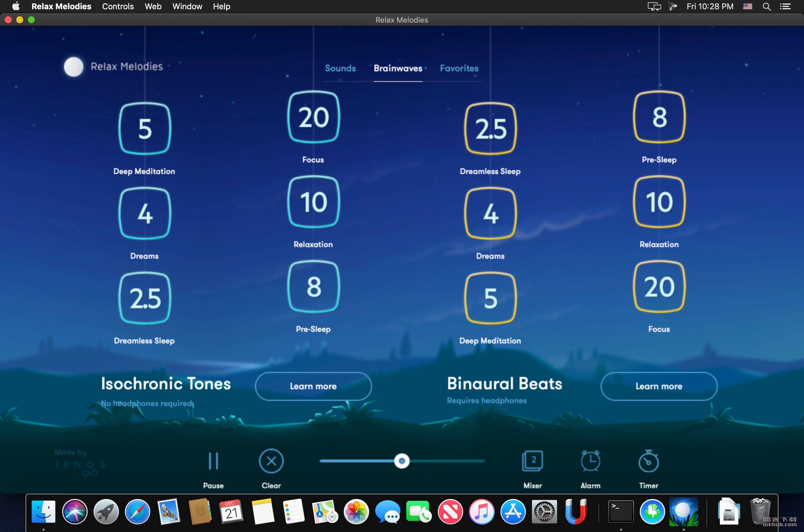Toggle the Isochronic Relaxation 10 tone
Viewport: 804px width, 532px height.
[x=313, y=202]
